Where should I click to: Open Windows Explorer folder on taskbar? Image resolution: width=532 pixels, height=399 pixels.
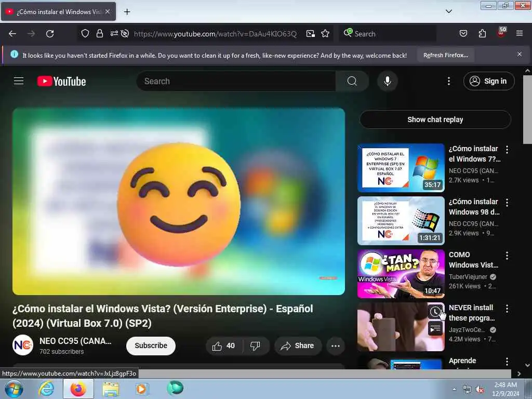coord(111,389)
